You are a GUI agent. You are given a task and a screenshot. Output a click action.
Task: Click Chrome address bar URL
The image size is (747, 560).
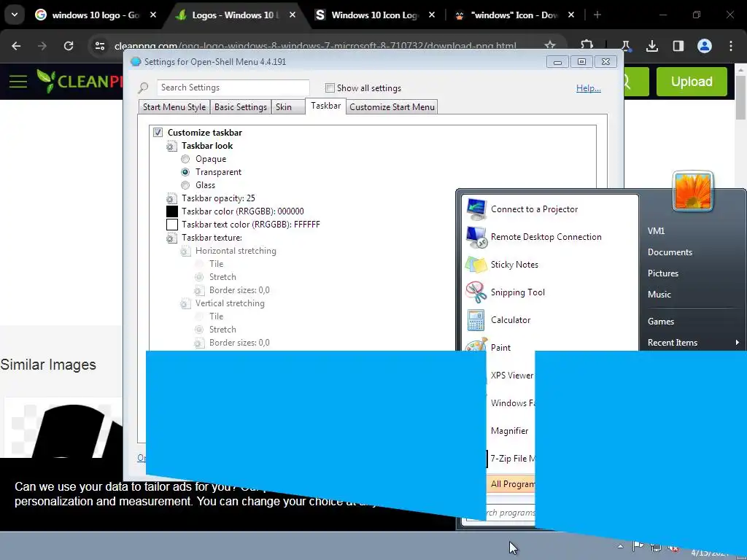click(315, 46)
